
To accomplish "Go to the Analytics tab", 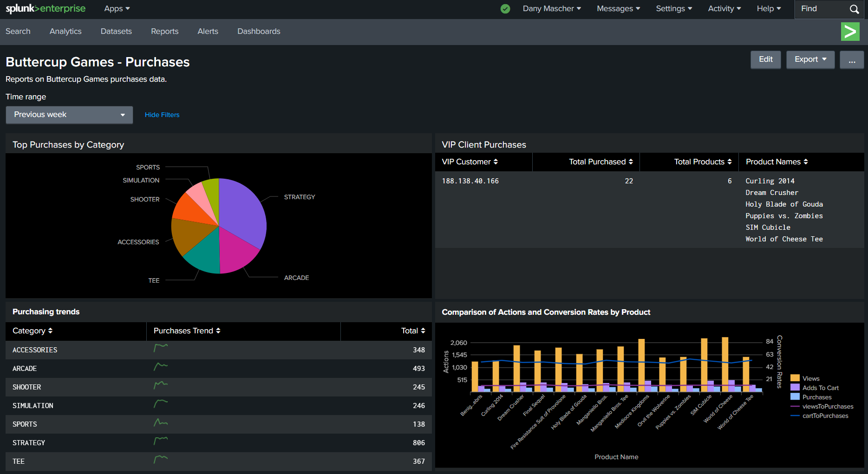I will pos(65,31).
